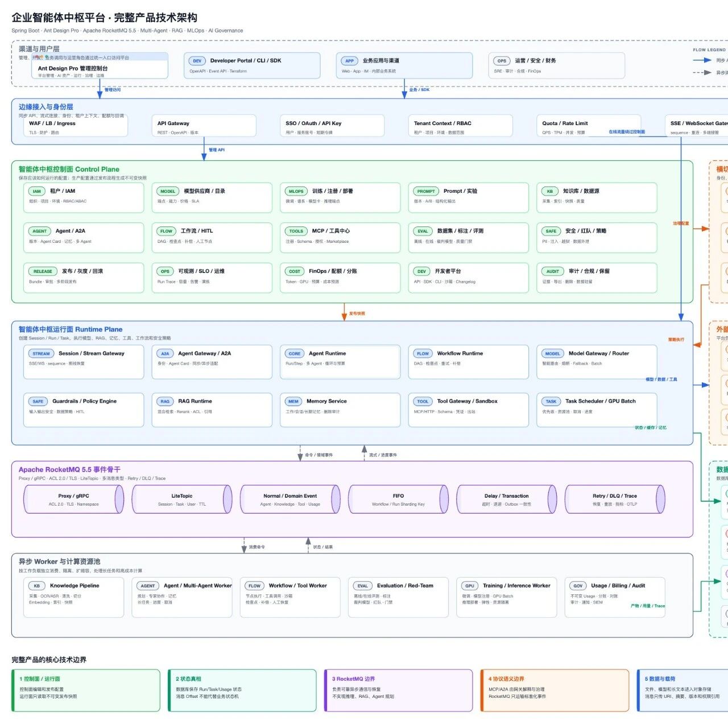
Task: Select the MEM badge next to Memory Service
Action: pos(293,402)
